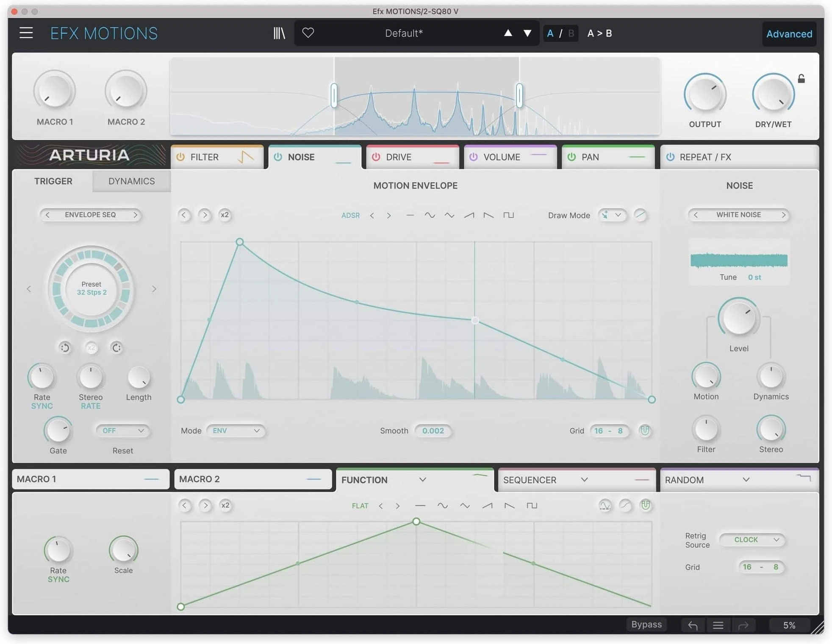The height and width of the screenshot is (644, 832).
Task: Expand the FUNCTION type dropdown arrow
Action: coord(422,480)
